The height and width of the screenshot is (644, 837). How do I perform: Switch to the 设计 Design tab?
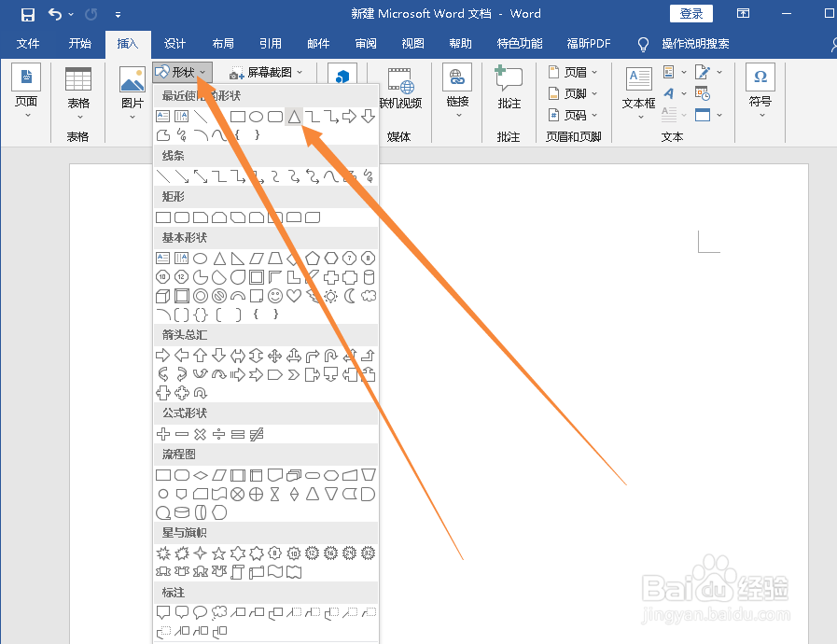tap(174, 43)
